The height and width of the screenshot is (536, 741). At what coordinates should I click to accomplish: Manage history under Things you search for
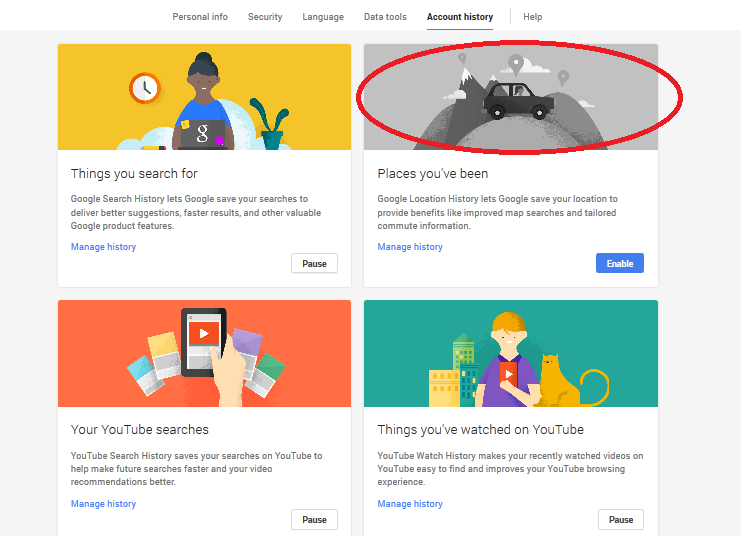pos(103,247)
